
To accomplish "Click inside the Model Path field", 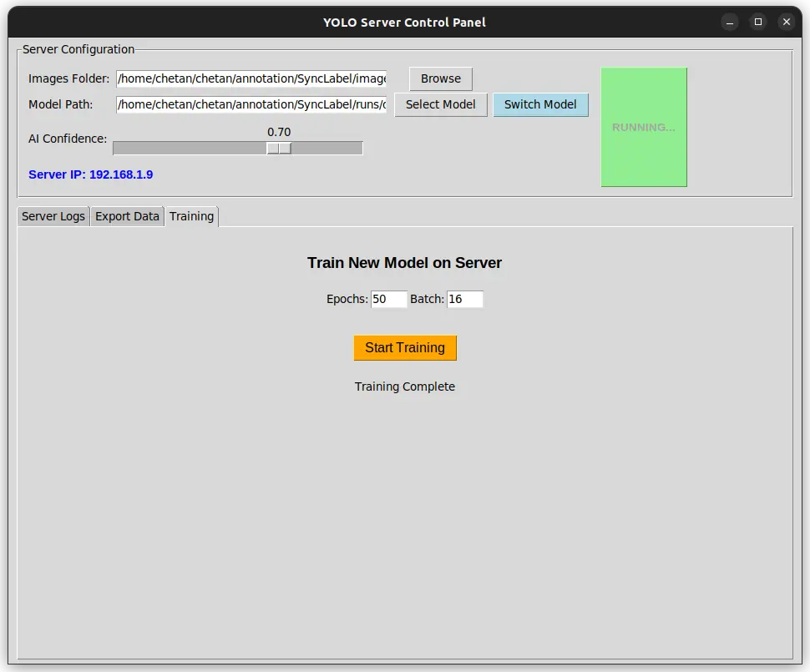I will click(251, 104).
